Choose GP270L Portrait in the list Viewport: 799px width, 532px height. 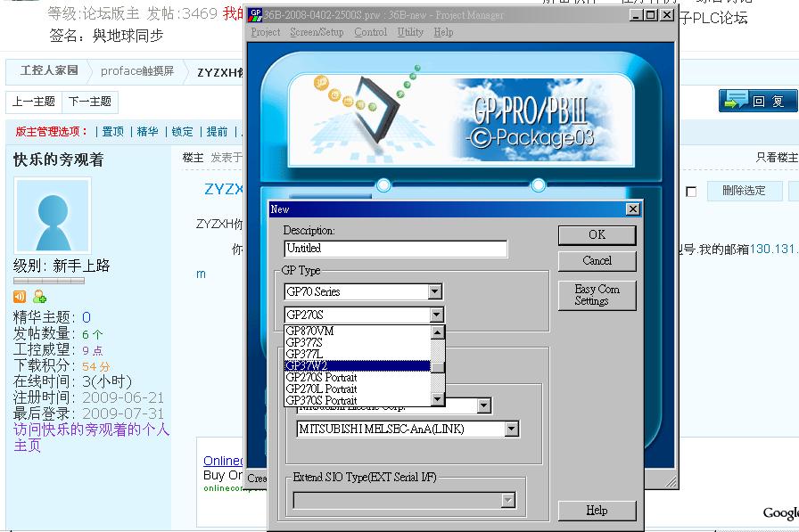point(321,389)
